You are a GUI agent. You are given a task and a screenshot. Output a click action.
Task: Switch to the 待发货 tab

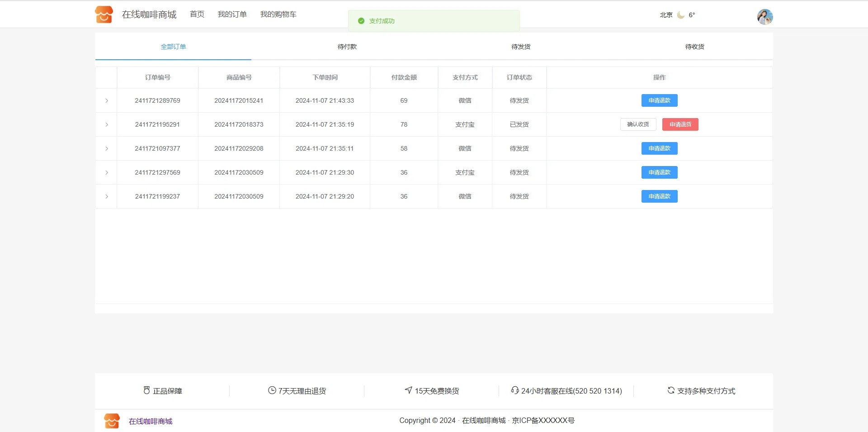(x=521, y=47)
